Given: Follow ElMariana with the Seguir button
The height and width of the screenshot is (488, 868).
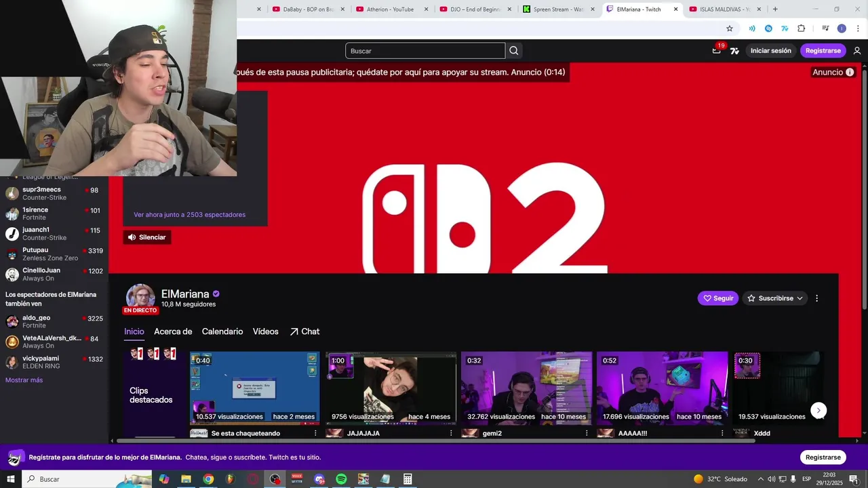Looking at the screenshot, I should tap(718, 298).
